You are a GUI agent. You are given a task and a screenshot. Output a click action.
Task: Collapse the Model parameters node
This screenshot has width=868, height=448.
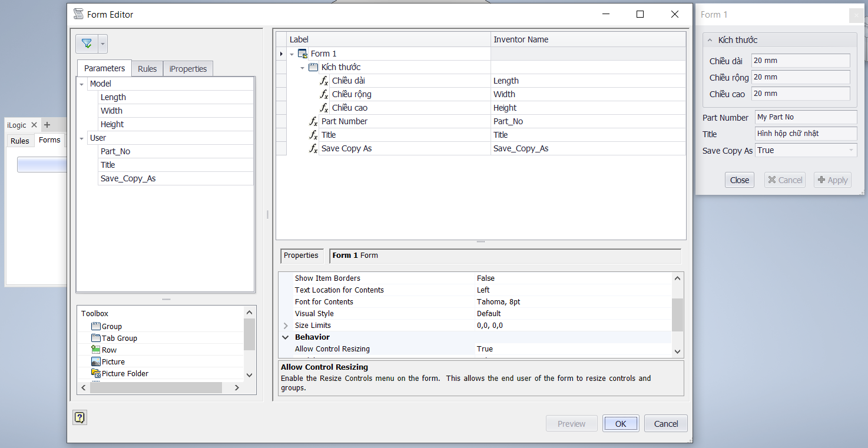click(x=82, y=84)
